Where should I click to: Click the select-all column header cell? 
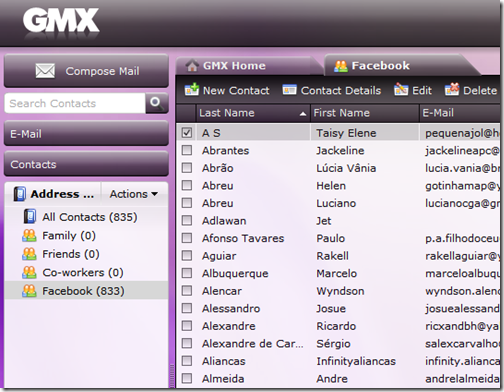[x=186, y=113]
